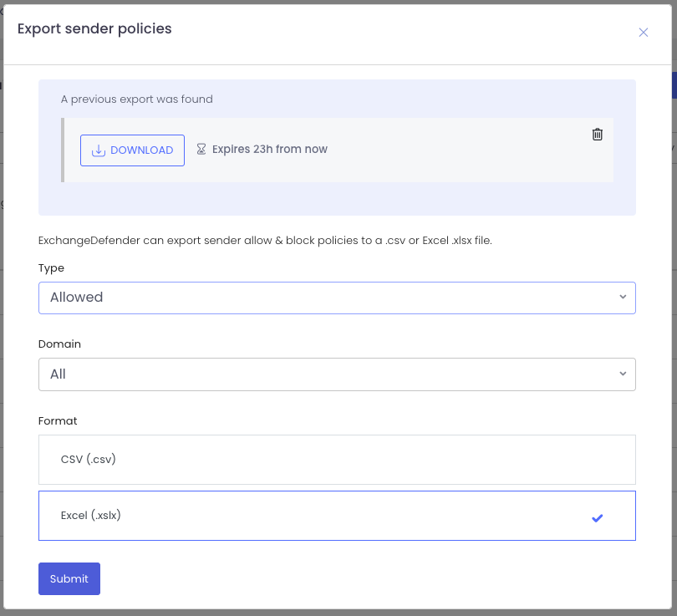Click the Expires 23h from now label

pyautogui.click(x=268, y=149)
